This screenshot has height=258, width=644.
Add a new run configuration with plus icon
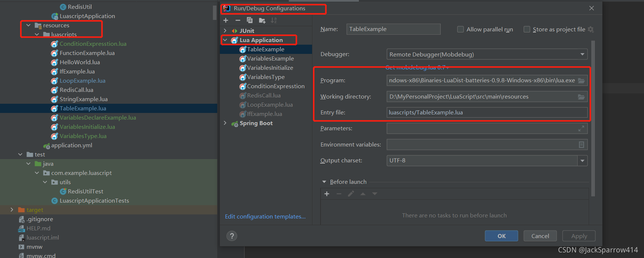click(226, 20)
